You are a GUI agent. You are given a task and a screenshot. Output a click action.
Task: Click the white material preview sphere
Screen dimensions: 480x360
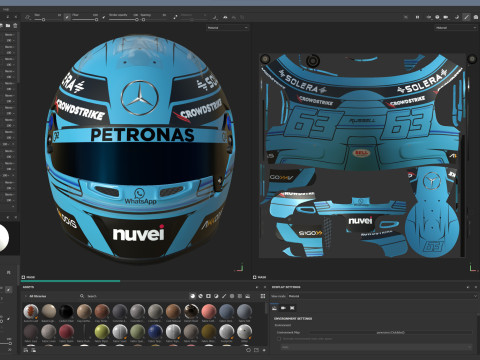click(x=3, y=238)
